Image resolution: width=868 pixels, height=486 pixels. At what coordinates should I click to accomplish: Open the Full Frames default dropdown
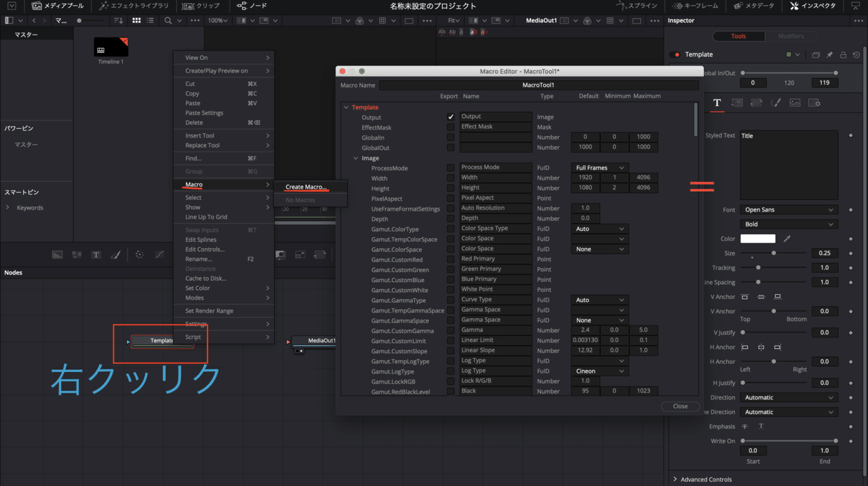pos(599,167)
